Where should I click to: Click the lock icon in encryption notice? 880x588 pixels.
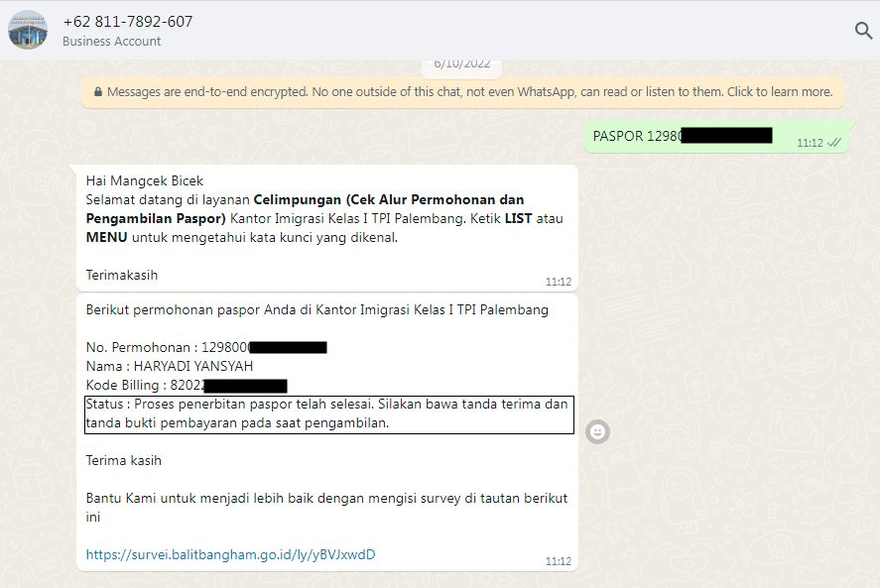(97, 92)
